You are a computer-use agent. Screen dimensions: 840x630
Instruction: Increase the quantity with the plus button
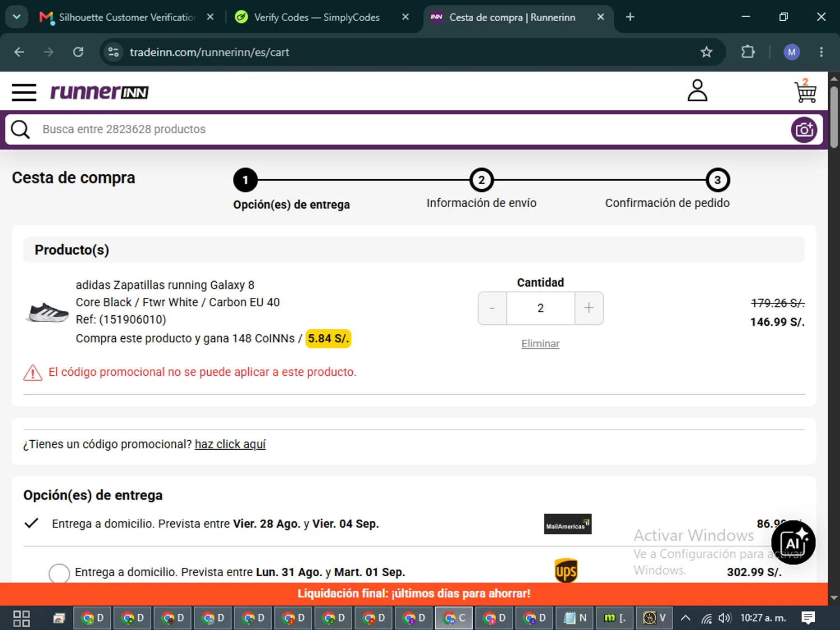coord(589,308)
